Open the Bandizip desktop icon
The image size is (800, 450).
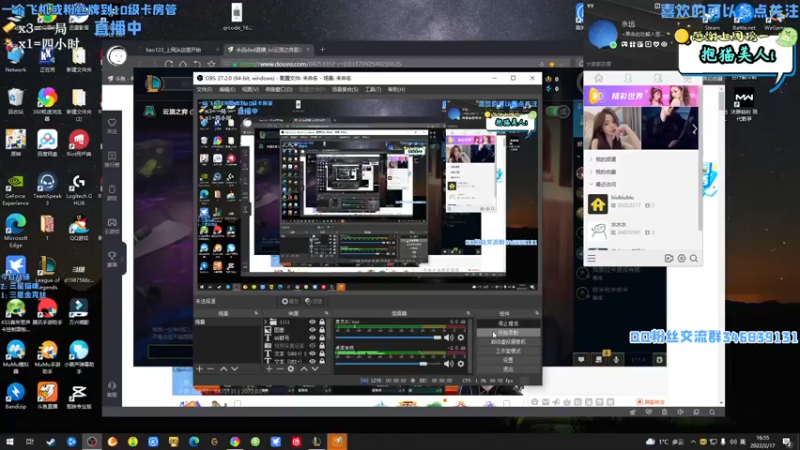click(15, 397)
